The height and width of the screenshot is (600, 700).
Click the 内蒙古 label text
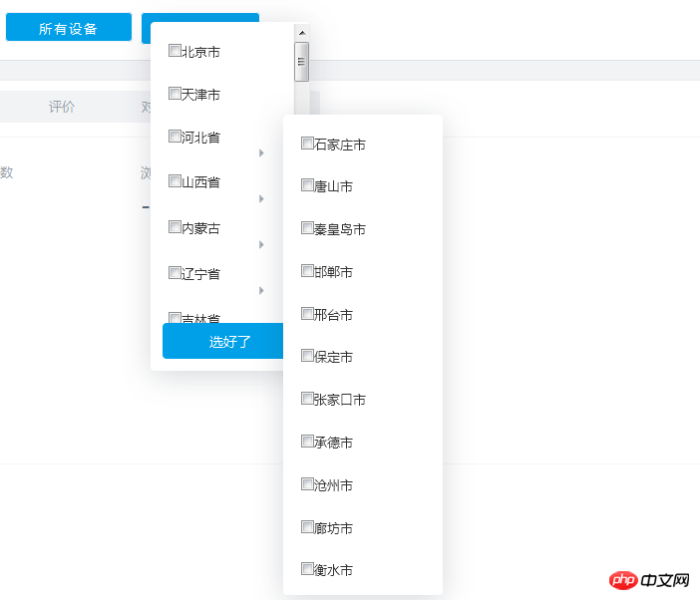[200, 228]
